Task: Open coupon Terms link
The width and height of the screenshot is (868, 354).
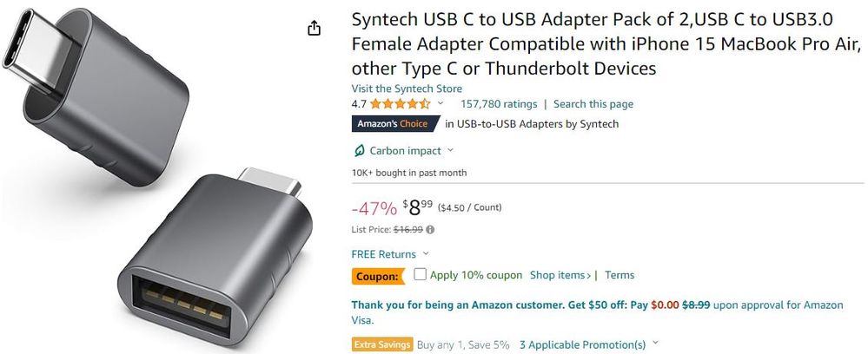Action: pyautogui.click(x=620, y=275)
